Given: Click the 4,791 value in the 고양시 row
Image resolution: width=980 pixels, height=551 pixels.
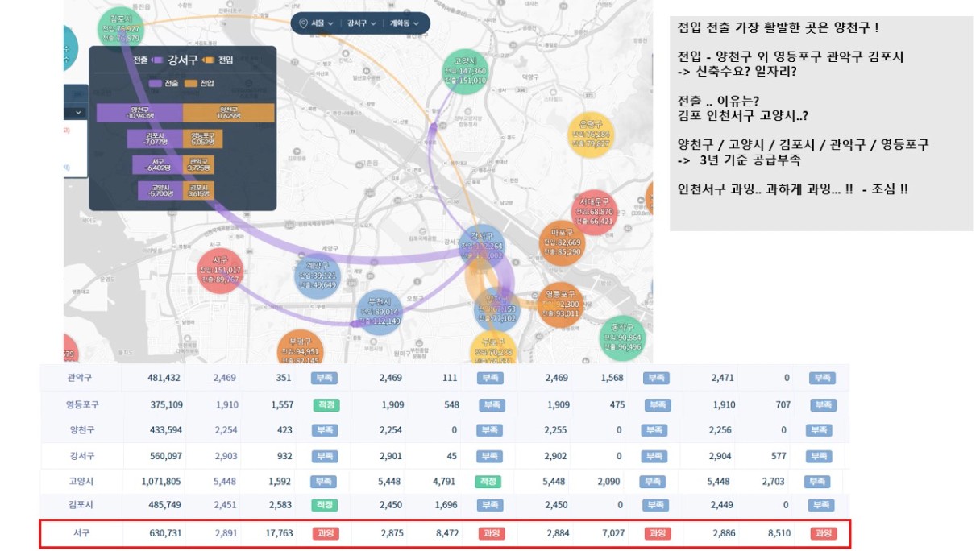Looking at the screenshot, I should pyautogui.click(x=444, y=482).
